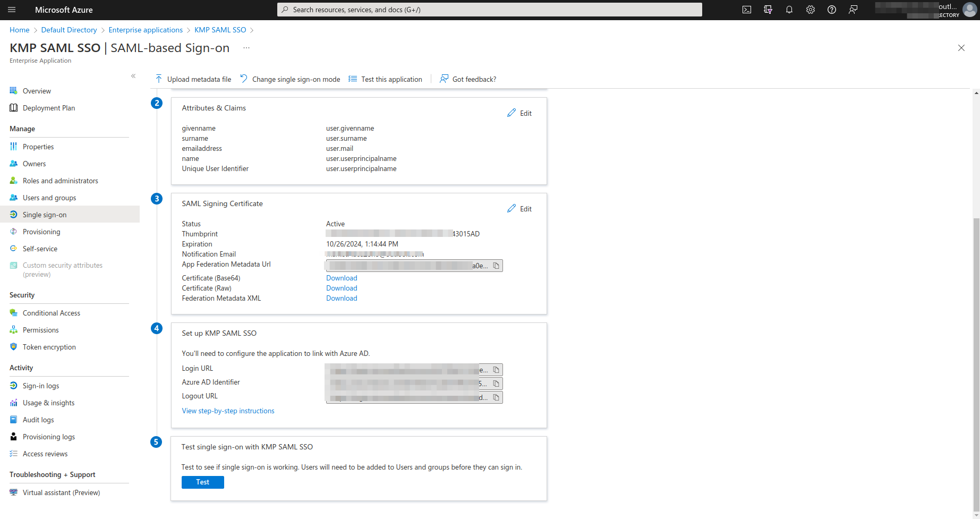Click the "user.mail" claim value
This screenshot has height=519, width=980.
[x=339, y=148]
